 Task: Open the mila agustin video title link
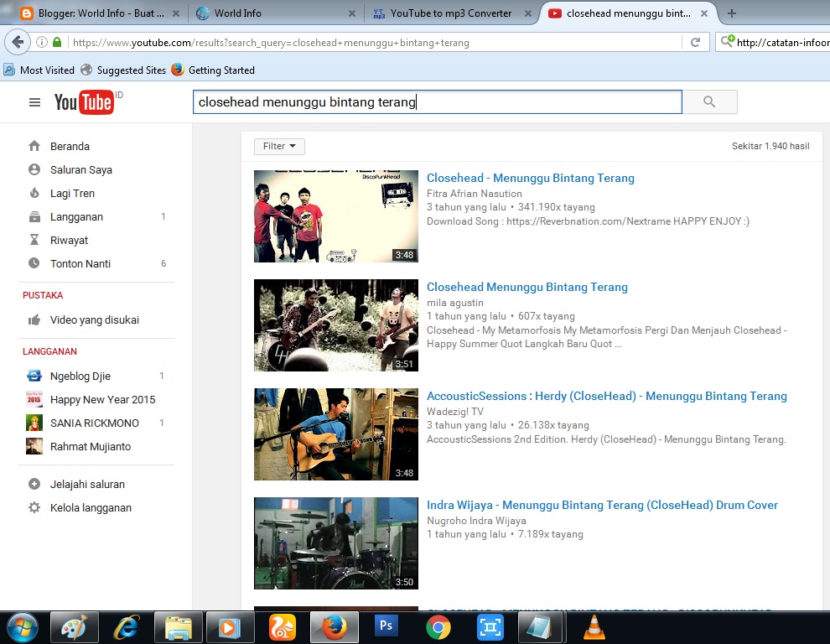527,287
